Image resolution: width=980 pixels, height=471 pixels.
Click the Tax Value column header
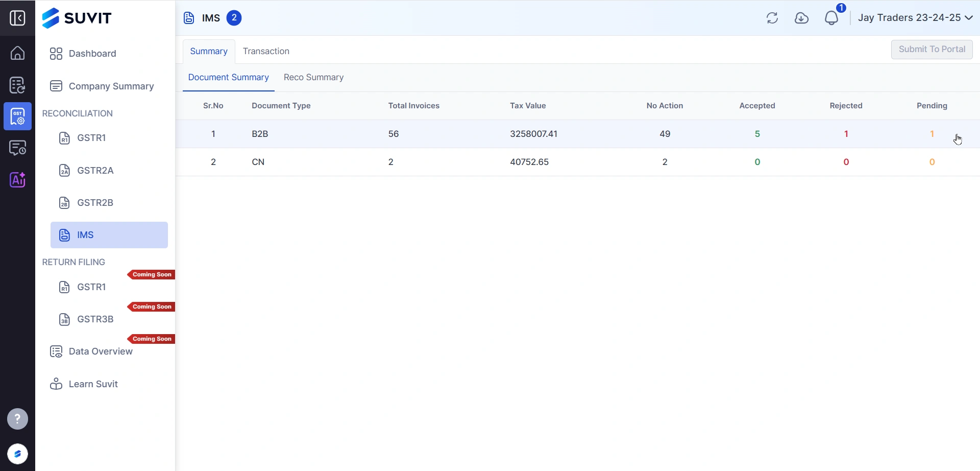(528, 106)
